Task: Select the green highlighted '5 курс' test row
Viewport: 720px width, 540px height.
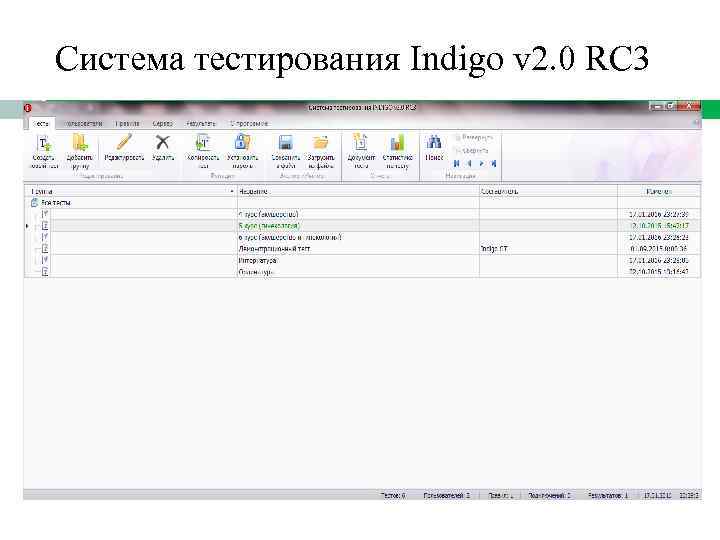Action: tap(362, 225)
